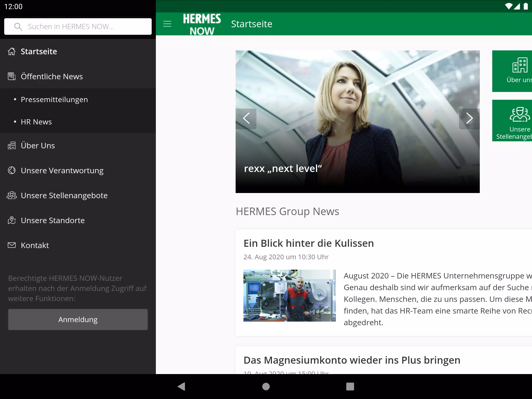Viewport: 532px width, 399px height.
Task: Click the Kontakt envelope icon
Action: pos(12,245)
